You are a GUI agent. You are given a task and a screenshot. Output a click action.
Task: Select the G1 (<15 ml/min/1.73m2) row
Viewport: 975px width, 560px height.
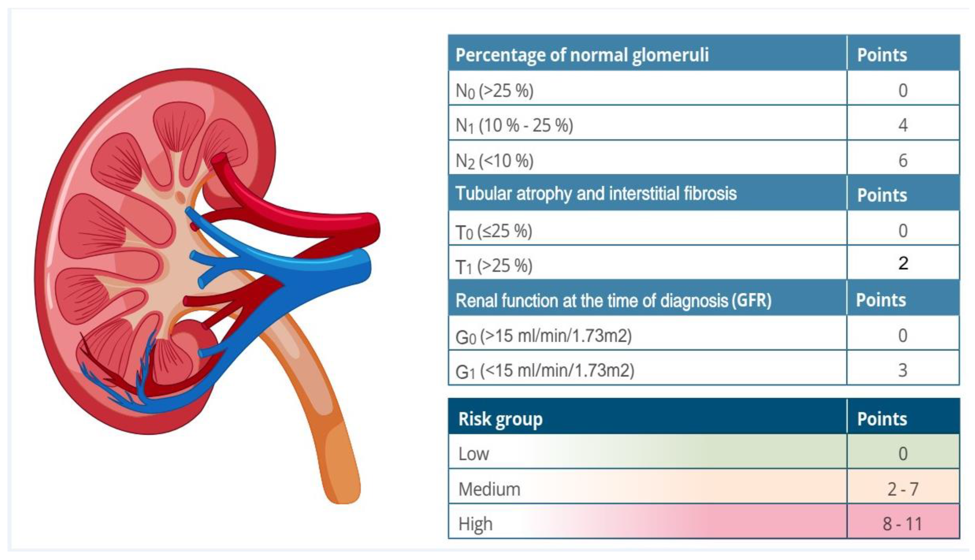(x=544, y=371)
